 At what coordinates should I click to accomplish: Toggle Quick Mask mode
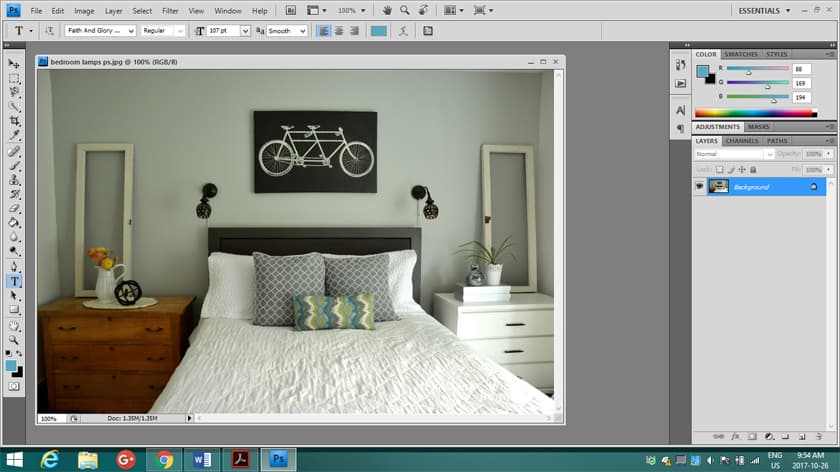(x=14, y=386)
